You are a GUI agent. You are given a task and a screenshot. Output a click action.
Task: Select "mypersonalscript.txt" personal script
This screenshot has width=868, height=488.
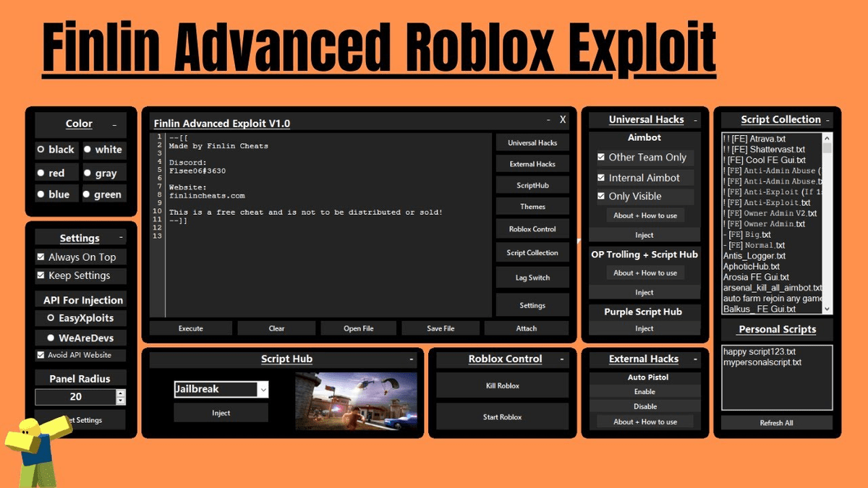coord(762,362)
